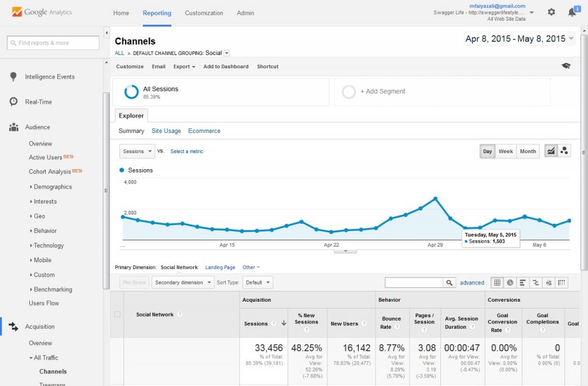Click the Landing Page dimension link
The height and width of the screenshot is (386, 588).
tap(220, 267)
